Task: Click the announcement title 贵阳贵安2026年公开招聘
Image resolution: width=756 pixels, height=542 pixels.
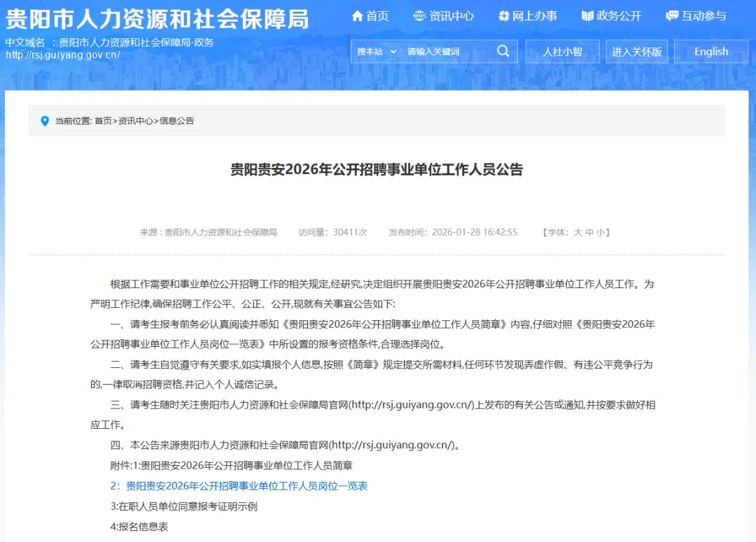Action: click(x=377, y=169)
